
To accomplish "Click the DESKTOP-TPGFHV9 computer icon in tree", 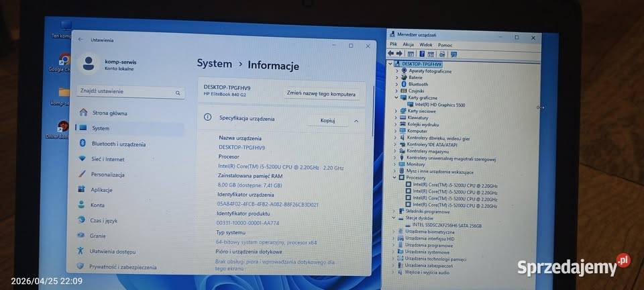I will click(x=398, y=64).
